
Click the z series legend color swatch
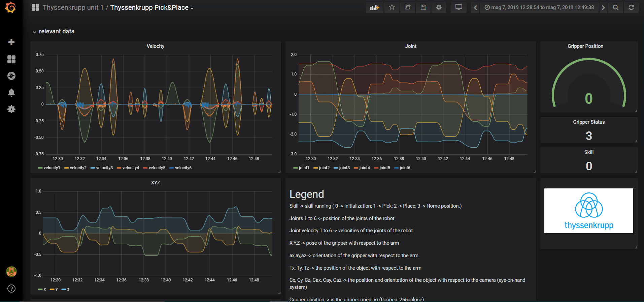click(x=64, y=290)
